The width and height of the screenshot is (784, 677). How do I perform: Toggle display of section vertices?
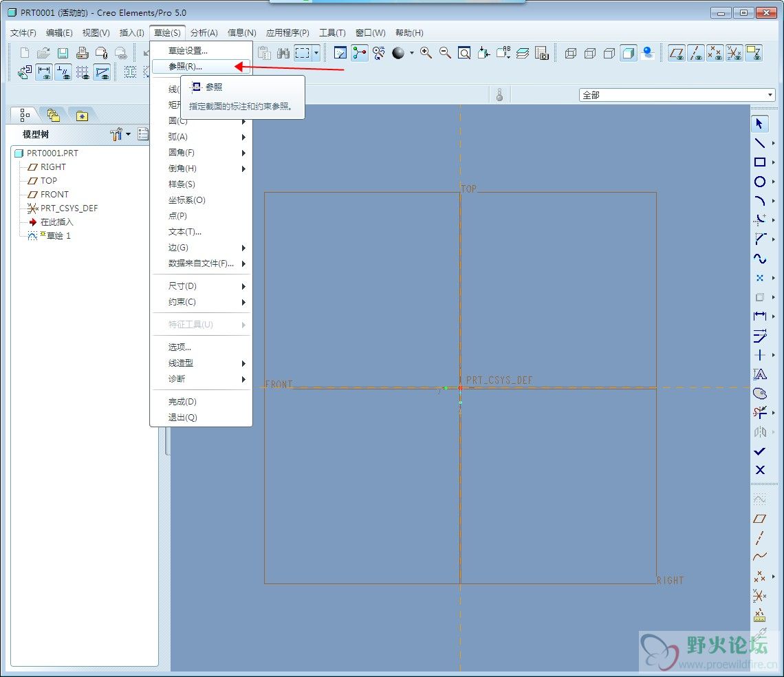click(x=102, y=72)
